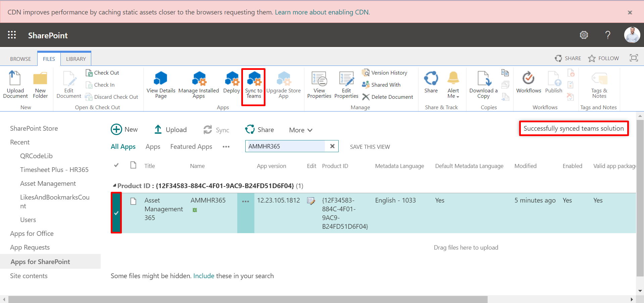Click the Include hidden files link
Viewport: 644px width, 303px height.
204,276
